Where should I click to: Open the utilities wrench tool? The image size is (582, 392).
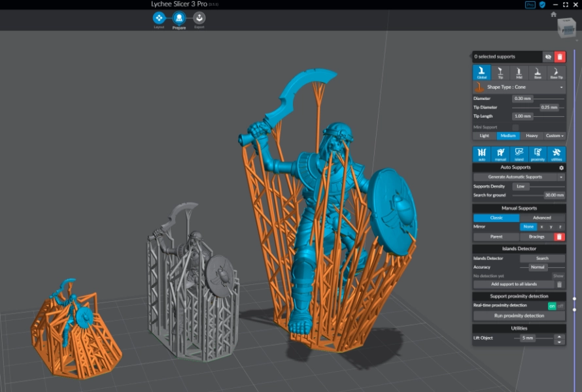click(556, 154)
